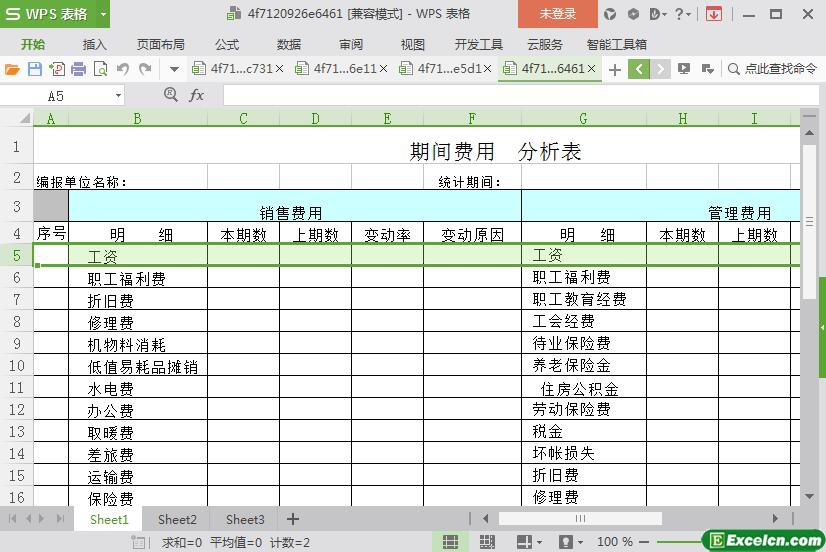Click the select-all corner triangle

(24, 119)
